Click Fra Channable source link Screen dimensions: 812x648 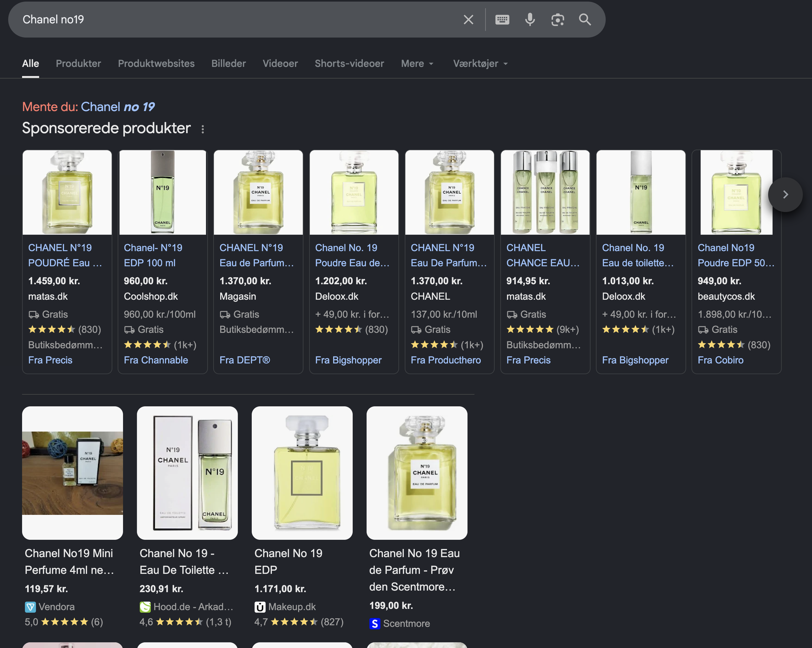click(156, 361)
